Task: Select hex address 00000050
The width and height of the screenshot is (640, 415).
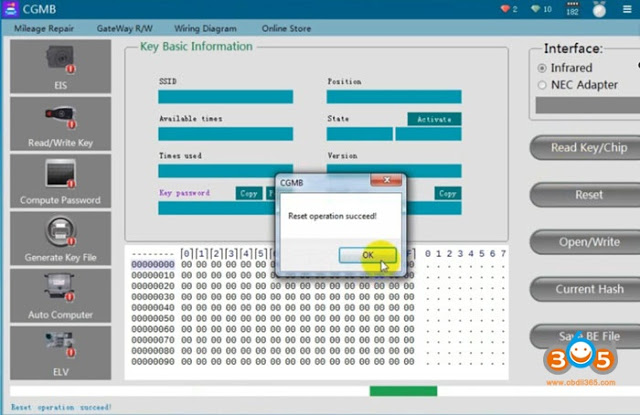Action: 153,318
